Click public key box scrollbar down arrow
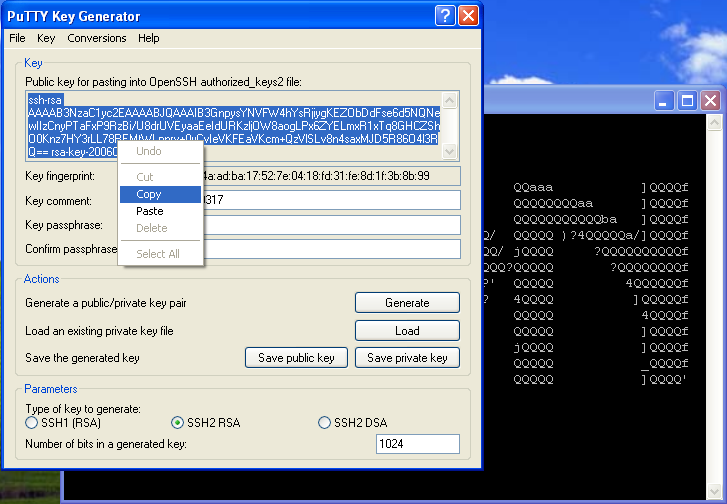Image resolution: width=727 pixels, height=504 pixels. pyautogui.click(x=449, y=151)
